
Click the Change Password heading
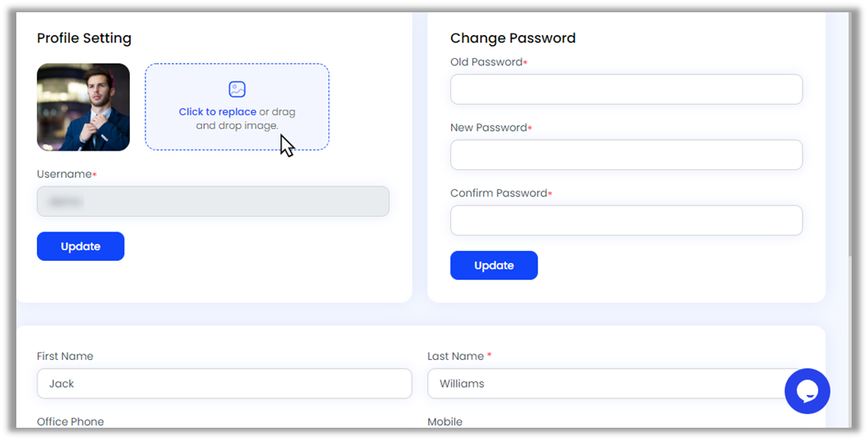tap(512, 38)
